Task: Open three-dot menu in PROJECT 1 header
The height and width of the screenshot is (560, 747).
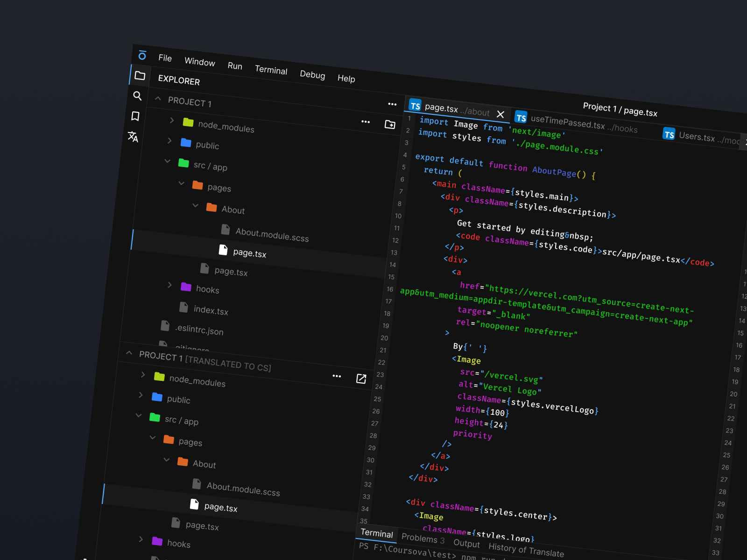Action: click(392, 104)
